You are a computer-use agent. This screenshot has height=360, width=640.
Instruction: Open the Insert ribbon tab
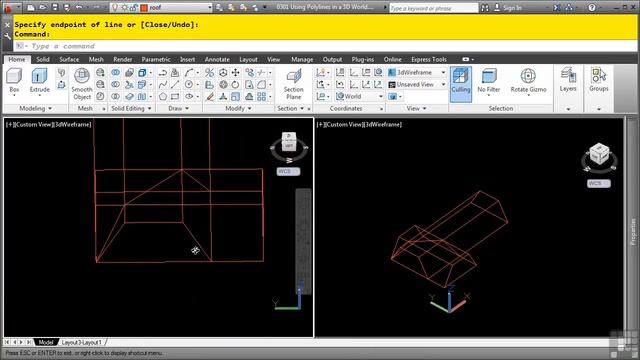coord(187,60)
